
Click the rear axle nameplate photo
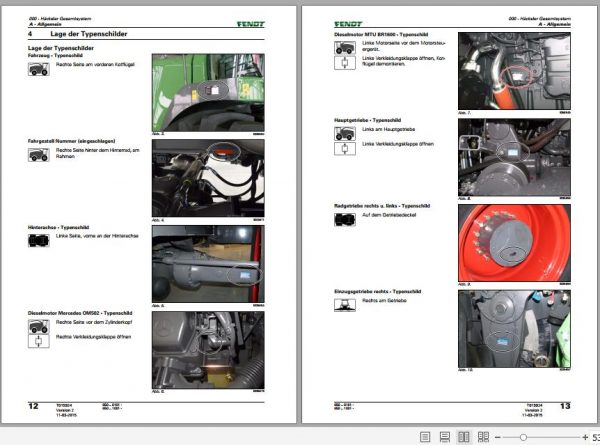click(208, 264)
